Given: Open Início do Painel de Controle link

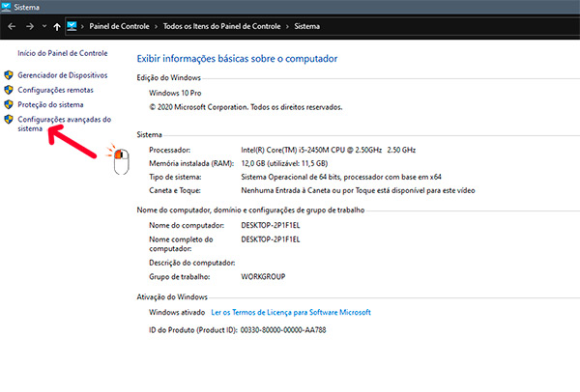Looking at the screenshot, I should pos(63,53).
